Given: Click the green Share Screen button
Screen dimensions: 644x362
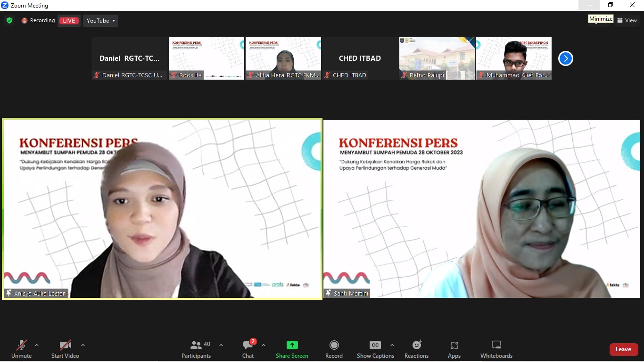Looking at the screenshot, I should point(292,349).
